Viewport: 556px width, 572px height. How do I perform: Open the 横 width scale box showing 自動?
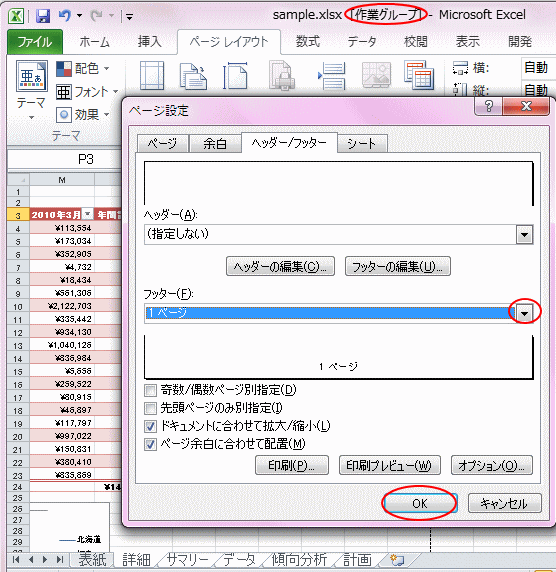coord(538,68)
